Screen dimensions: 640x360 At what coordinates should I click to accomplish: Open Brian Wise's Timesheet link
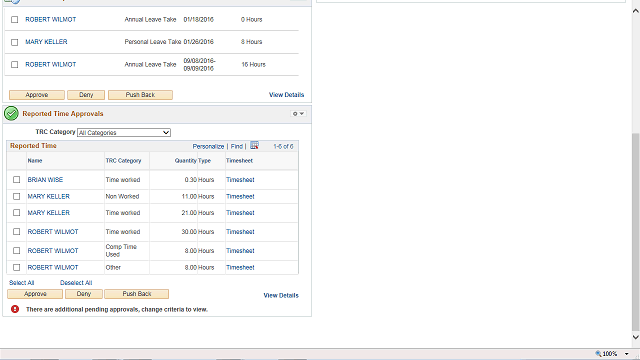[240, 180]
